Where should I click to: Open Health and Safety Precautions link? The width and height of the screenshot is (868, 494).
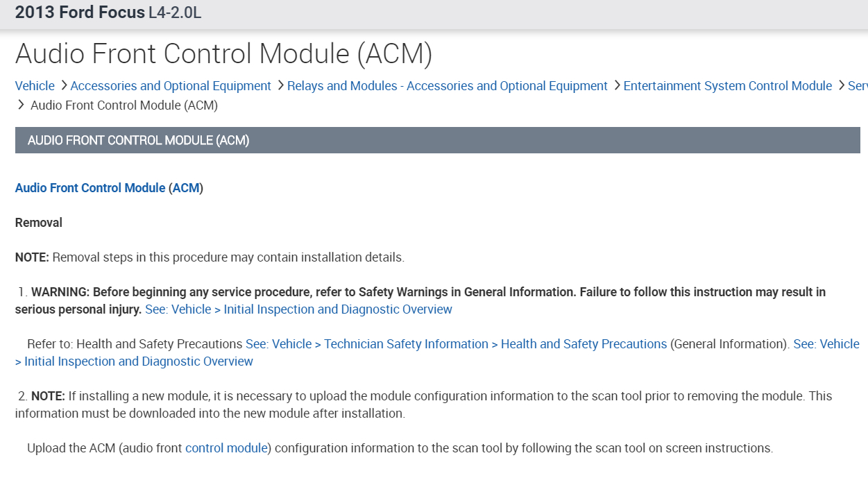[456, 344]
